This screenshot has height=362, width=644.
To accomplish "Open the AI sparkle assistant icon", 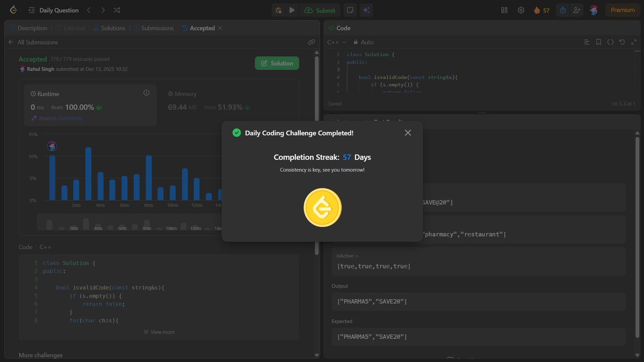I will point(366,10).
